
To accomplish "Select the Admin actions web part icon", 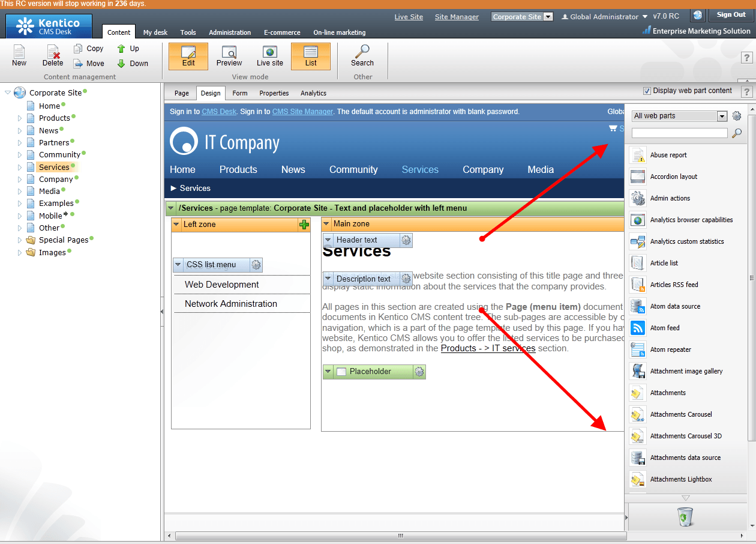I will pos(637,198).
